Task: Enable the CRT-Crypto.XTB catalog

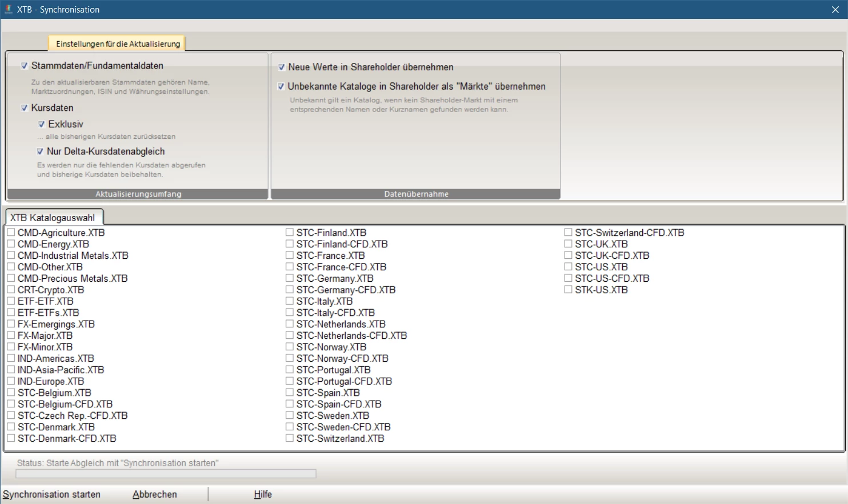Action: click(11, 290)
